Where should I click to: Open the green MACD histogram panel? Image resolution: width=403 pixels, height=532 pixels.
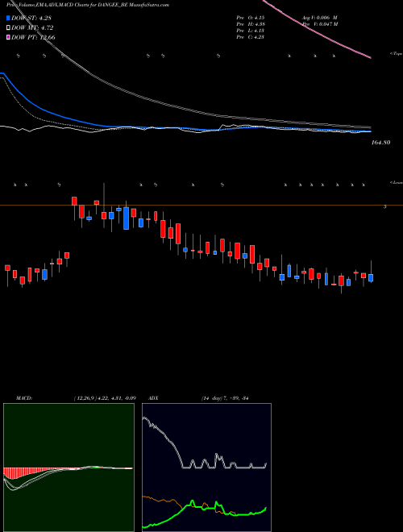point(69,468)
